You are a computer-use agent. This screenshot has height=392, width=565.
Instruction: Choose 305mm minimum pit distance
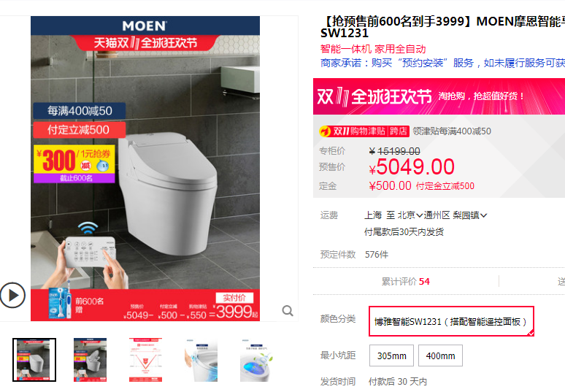click(x=392, y=356)
